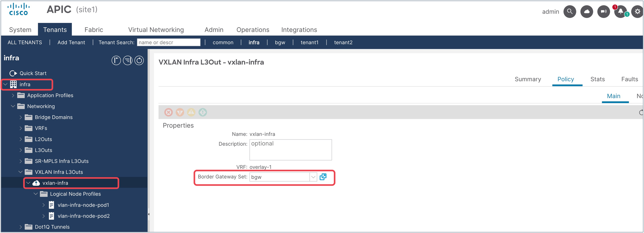Click the SR-MPLS Infra L3Outs folder icon

tap(29, 161)
